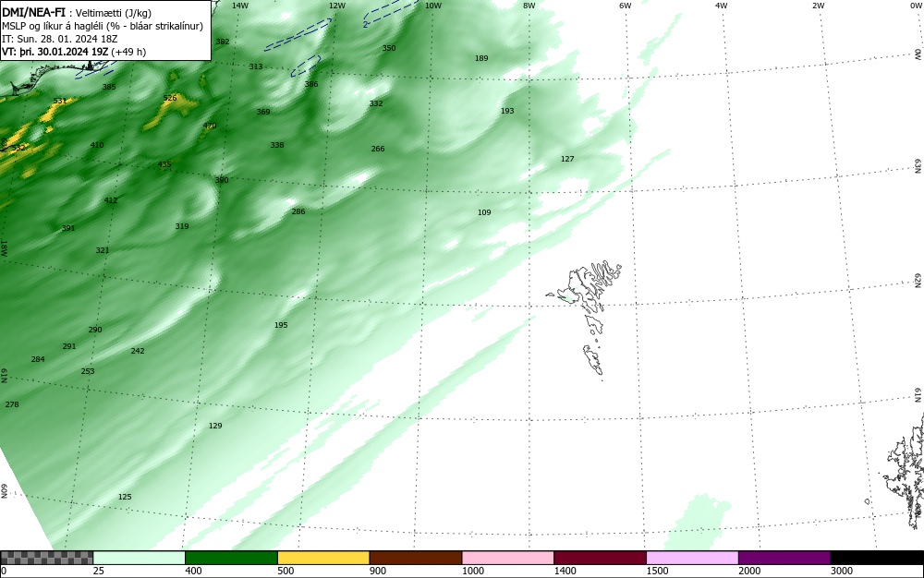The width and height of the screenshot is (924, 578).
Task: Click the CAPE value 127
Action: [x=567, y=159]
